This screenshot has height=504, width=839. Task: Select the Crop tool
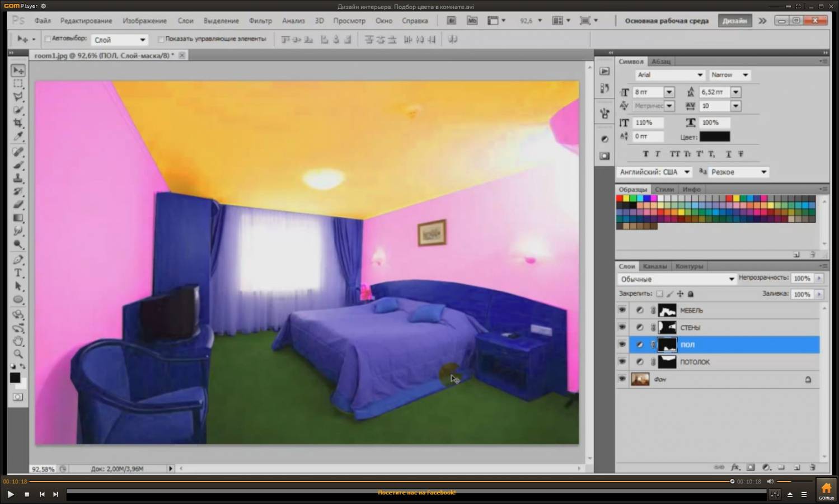[x=18, y=123]
